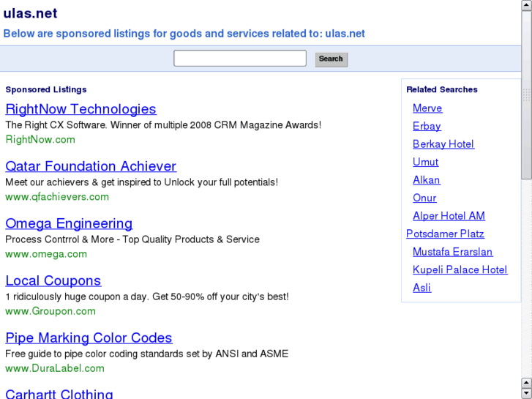Click the 'ridiculously huge coupon' description
Viewport: 532px width, 399px height.
click(x=147, y=297)
